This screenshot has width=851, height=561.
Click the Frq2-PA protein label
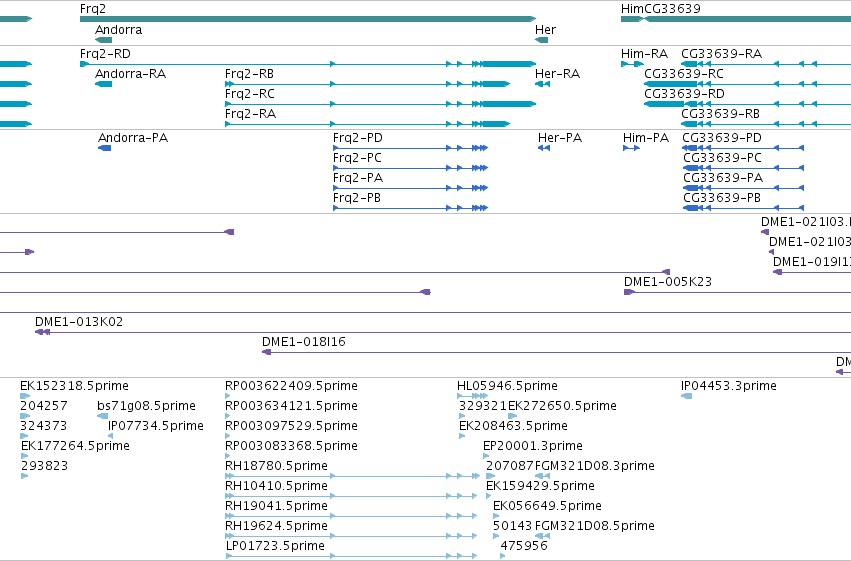(358, 178)
